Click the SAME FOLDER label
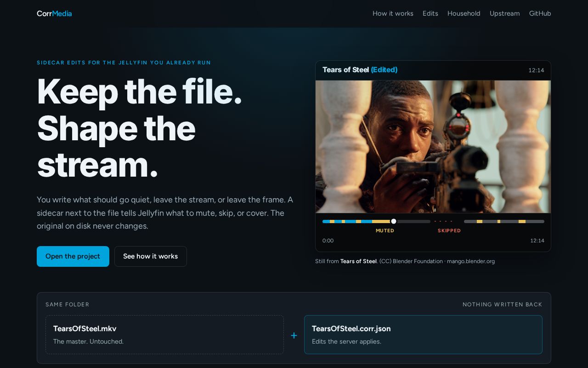The image size is (588, 368). (x=68, y=305)
